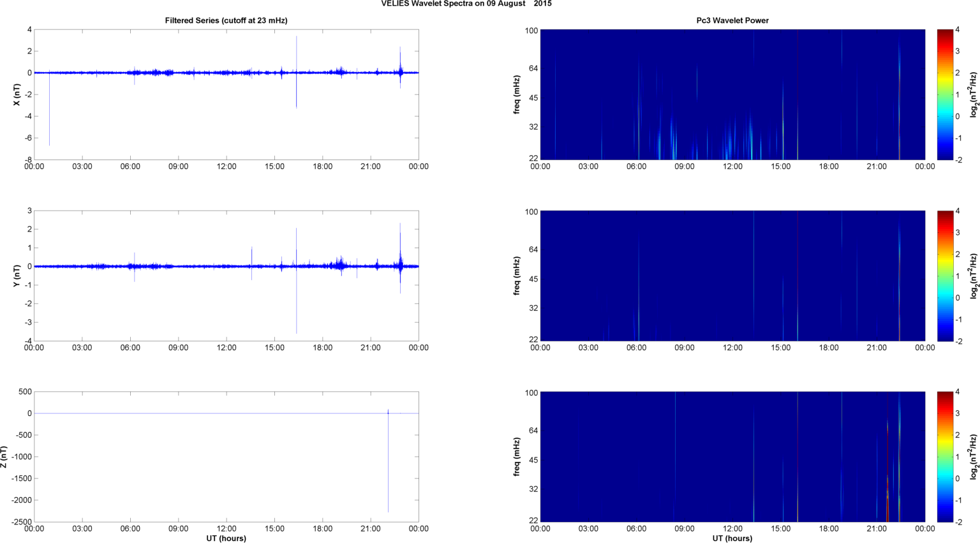Click the 'X (nT)' axis label

[17, 94]
